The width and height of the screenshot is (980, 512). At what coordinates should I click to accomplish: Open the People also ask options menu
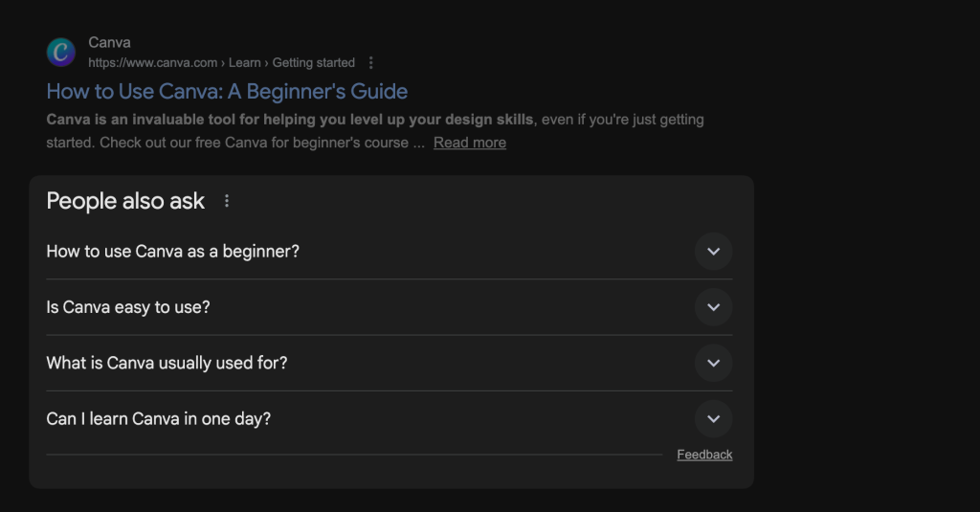point(227,201)
